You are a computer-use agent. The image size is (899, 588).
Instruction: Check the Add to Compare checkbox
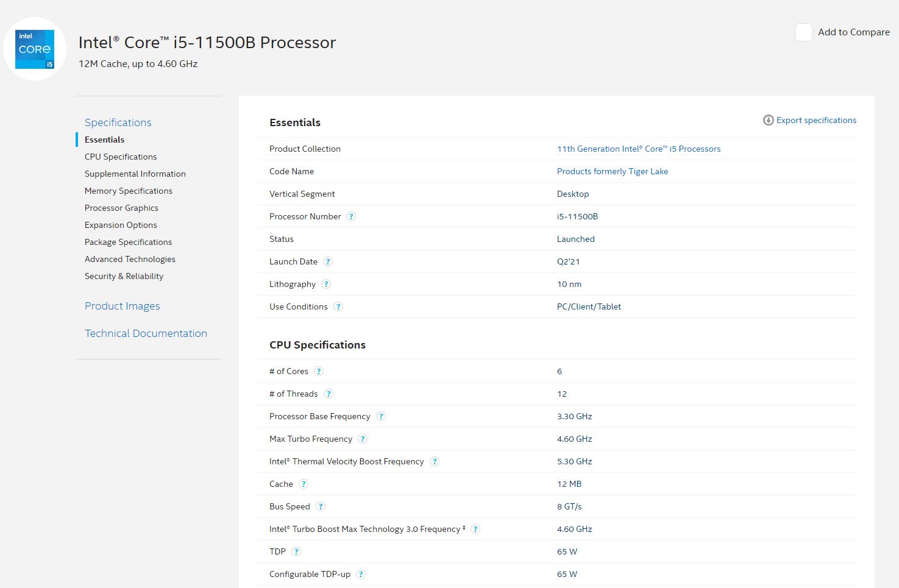pos(803,32)
